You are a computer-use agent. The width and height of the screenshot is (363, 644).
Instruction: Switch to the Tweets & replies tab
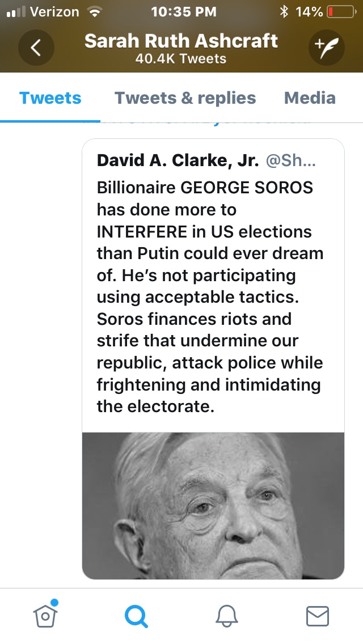(x=185, y=98)
